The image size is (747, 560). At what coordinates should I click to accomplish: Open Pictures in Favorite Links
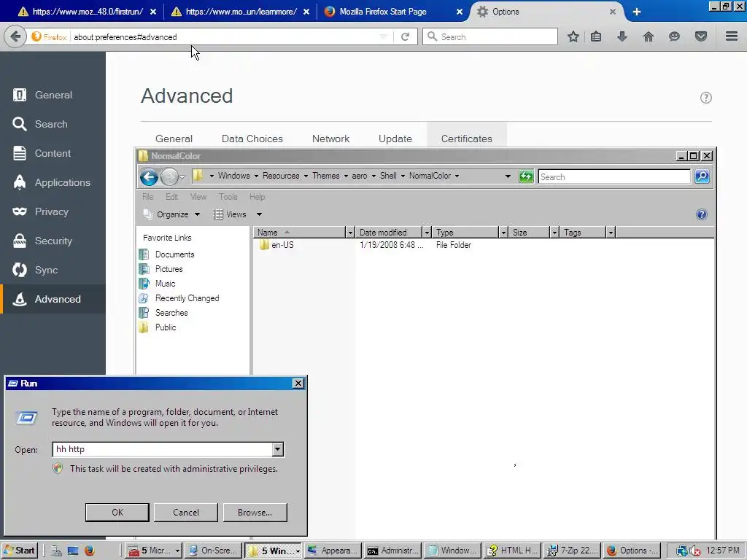[169, 269]
